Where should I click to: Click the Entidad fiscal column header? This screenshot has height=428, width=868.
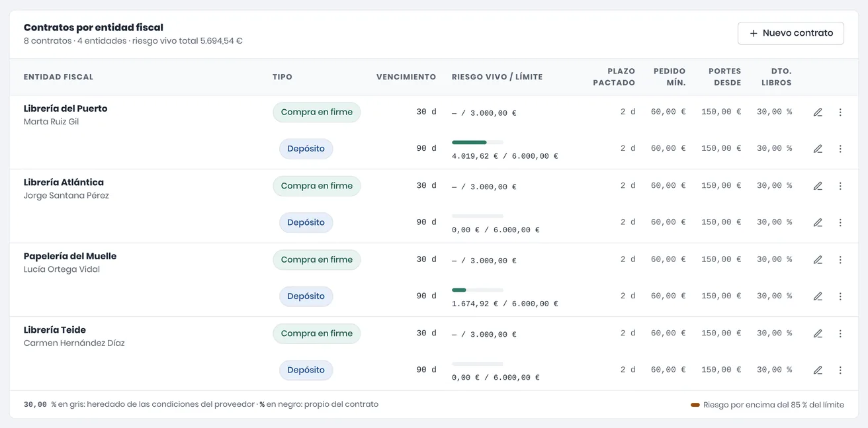pos(58,77)
